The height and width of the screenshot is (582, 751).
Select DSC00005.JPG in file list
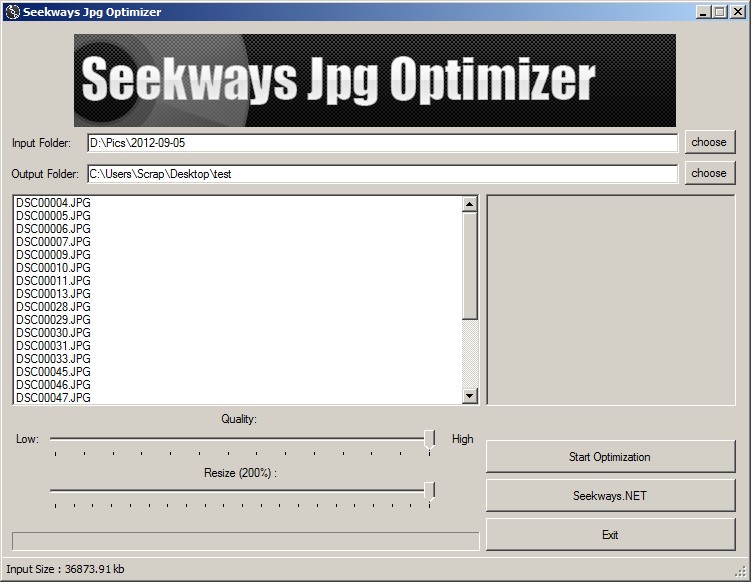[x=53, y=216]
